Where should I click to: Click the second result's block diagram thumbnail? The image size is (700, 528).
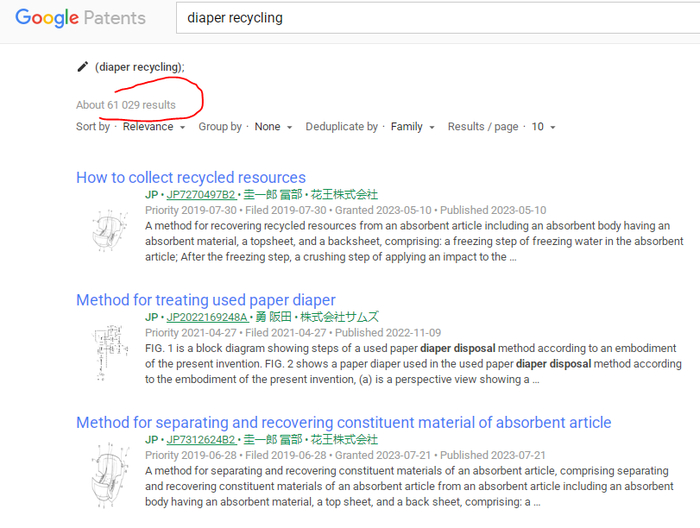[x=105, y=352]
